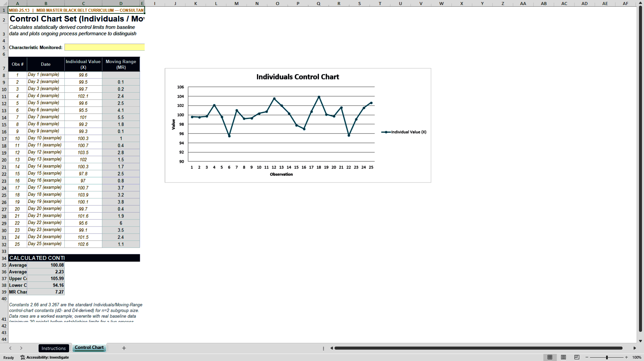
Task: Click next sheet navigation arrow
Action: (21, 348)
